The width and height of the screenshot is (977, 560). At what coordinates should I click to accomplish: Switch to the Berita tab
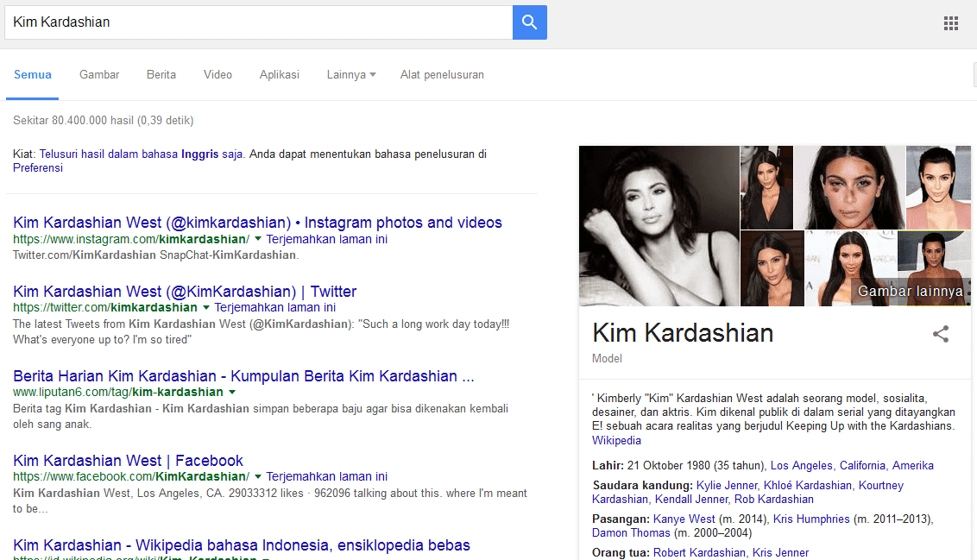tap(161, 75)
